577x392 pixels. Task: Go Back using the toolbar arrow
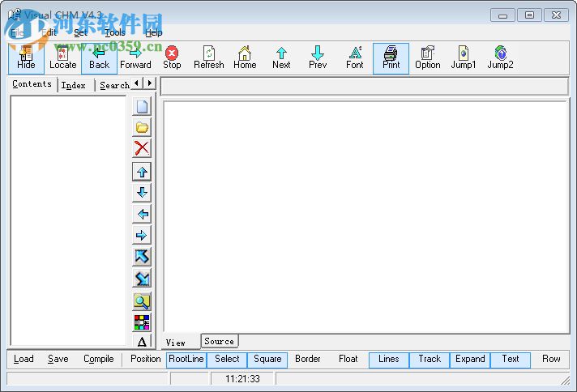pos(99,58)
